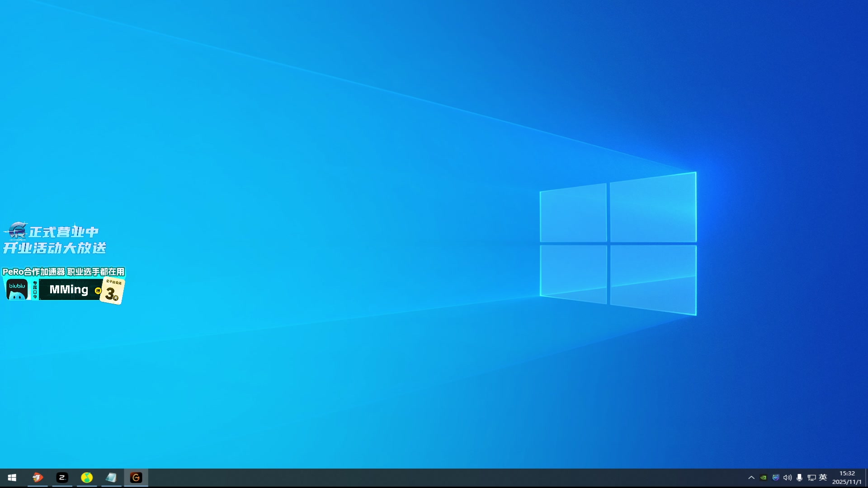
Task: Open the Windows Start menu
Action: 12,478
